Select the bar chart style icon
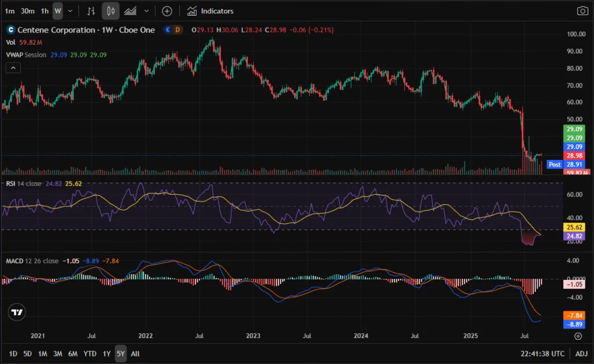Screen dimensions: 594x364 (x=90, y=11)
